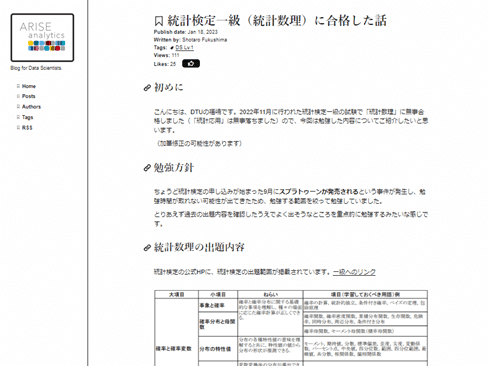Open the DS Lv.1 tag link
Image resolution: width=489 pixels, height=366 pixels.
(x=184, y=47)
